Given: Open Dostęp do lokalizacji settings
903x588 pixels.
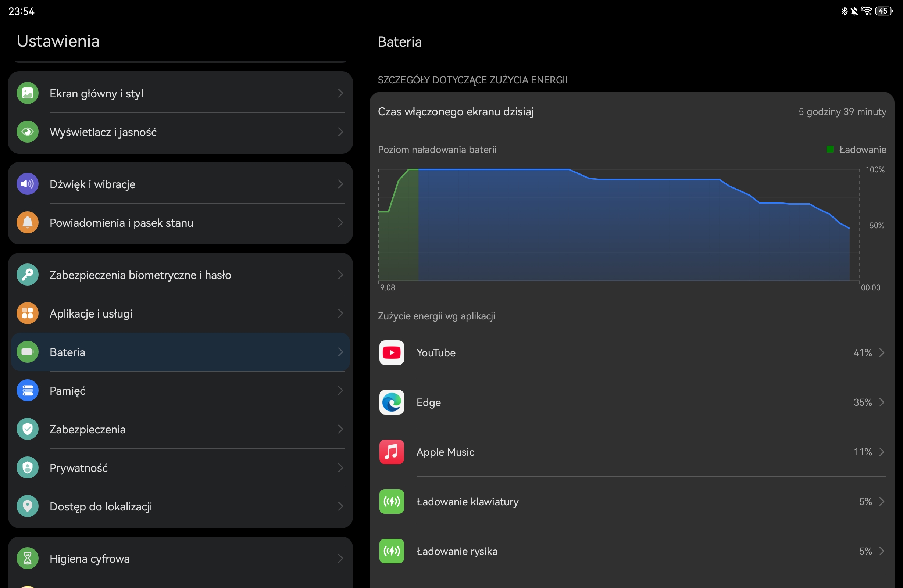Looking at the screenshot, I should coord(180,506).
